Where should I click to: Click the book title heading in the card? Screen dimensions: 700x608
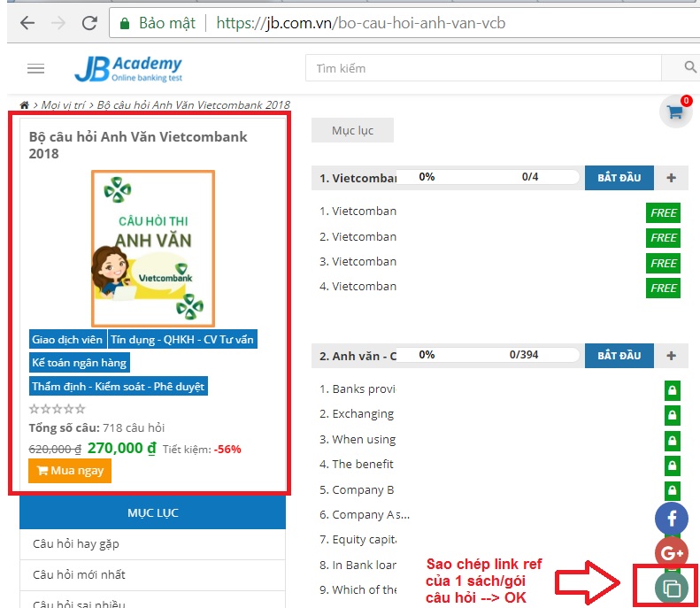click(137, 144)
